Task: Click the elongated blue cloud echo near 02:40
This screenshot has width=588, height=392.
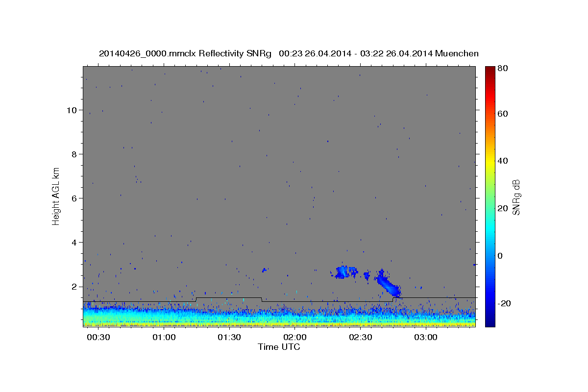Action: pos(389,284)
